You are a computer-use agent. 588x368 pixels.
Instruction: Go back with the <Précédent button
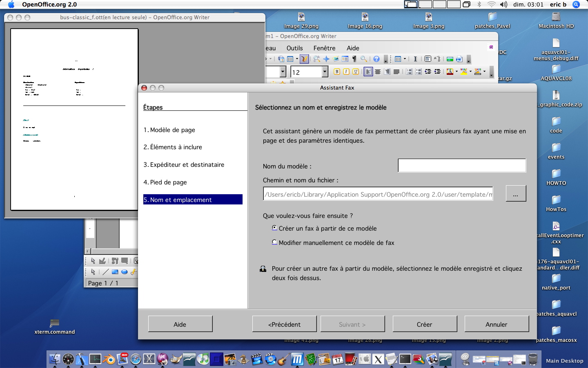285,324
